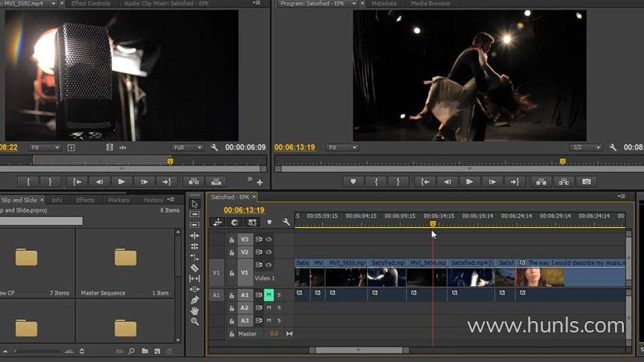Open Source monitor Full resolution dropdown
Screen dimensions: 644x362
point(187,147)
